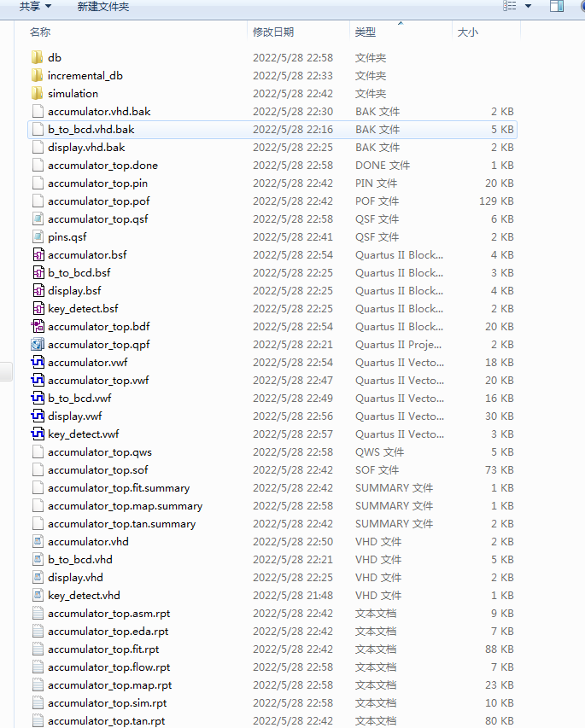The height and width of the screenshot is (728, 585).
Task: Click accumulator_top.bdf block design icon
Action: point(38,326)
